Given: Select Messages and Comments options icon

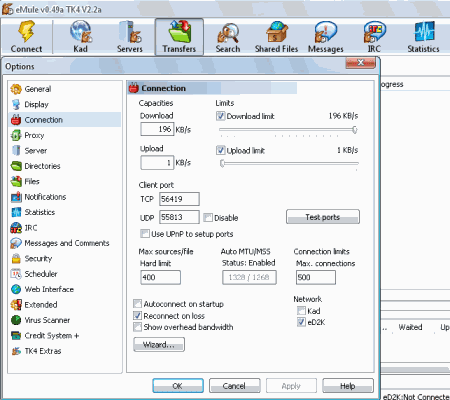Looking at the screenshot, I should tap(16, 243).
